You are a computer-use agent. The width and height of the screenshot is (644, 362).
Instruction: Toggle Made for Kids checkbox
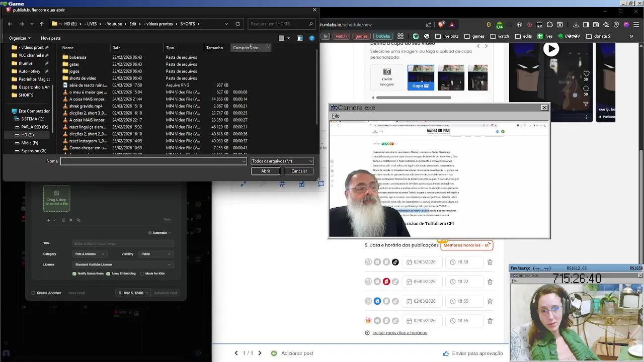[142, 274]
